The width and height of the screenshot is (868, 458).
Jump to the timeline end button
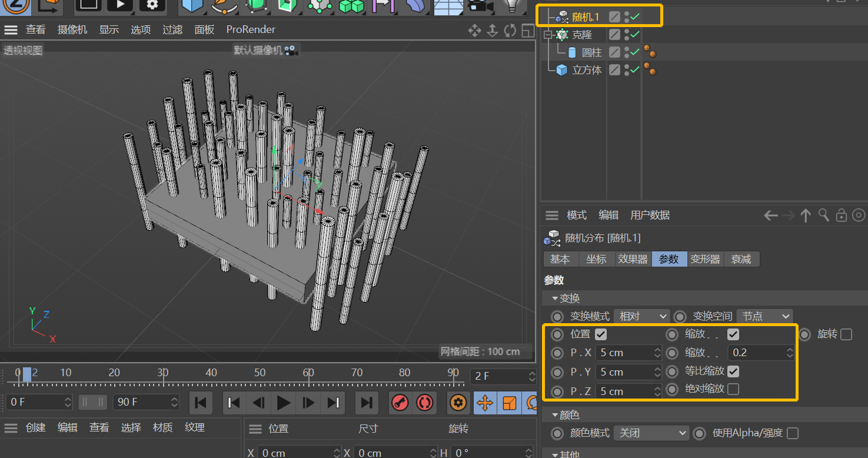click(x=367, y=403)
